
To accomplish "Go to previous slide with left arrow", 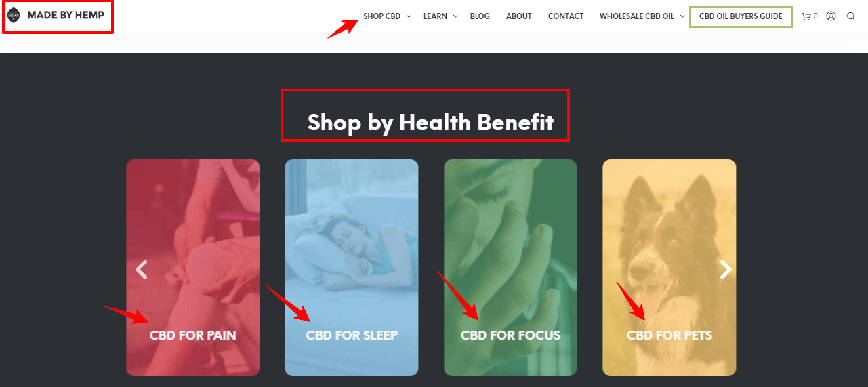I will point(141,270).
